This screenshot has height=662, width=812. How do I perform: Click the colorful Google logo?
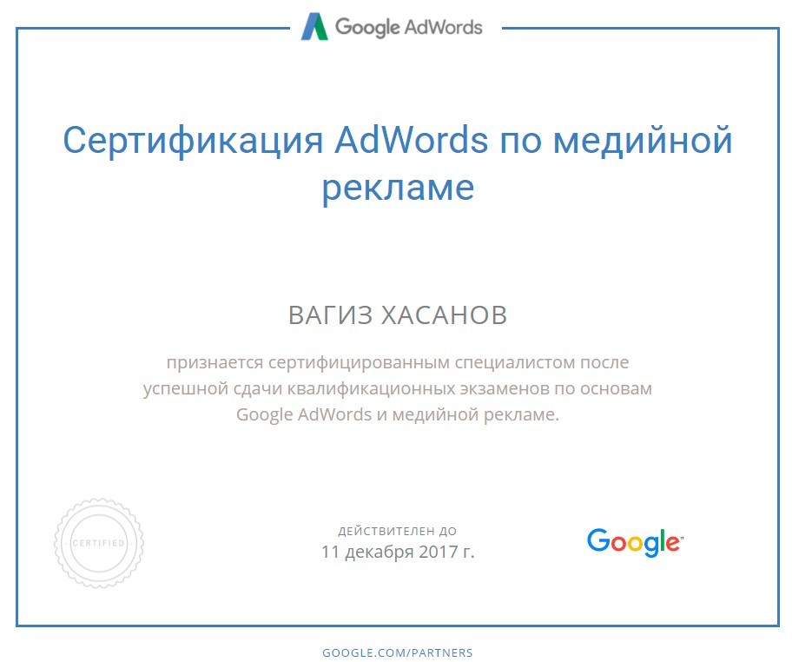[x=635, y=542]
